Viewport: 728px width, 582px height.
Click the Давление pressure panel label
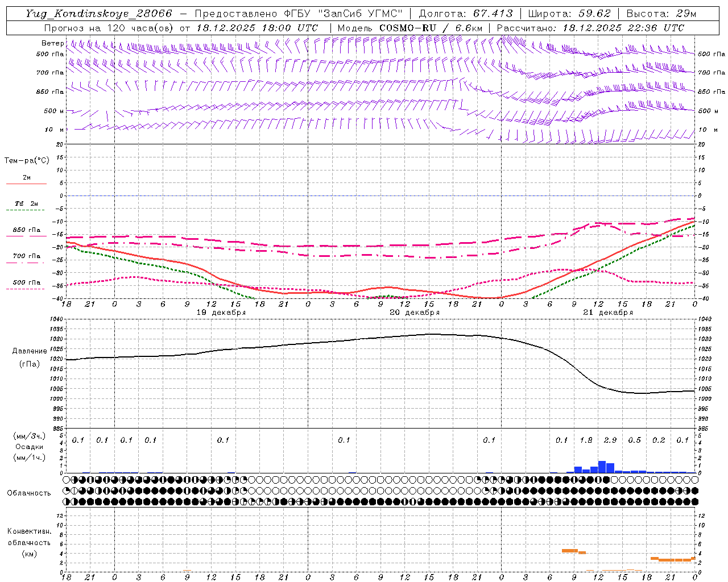tap(30, 351)
